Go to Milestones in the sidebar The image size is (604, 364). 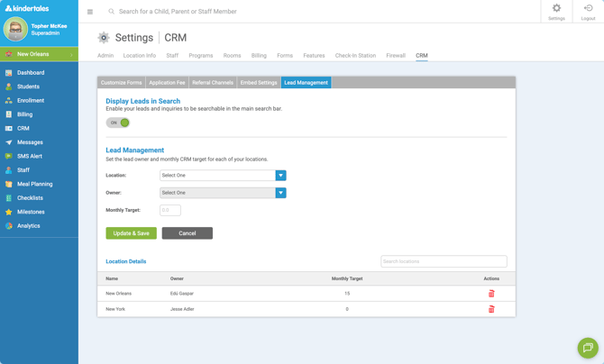(x=31, y=212)
